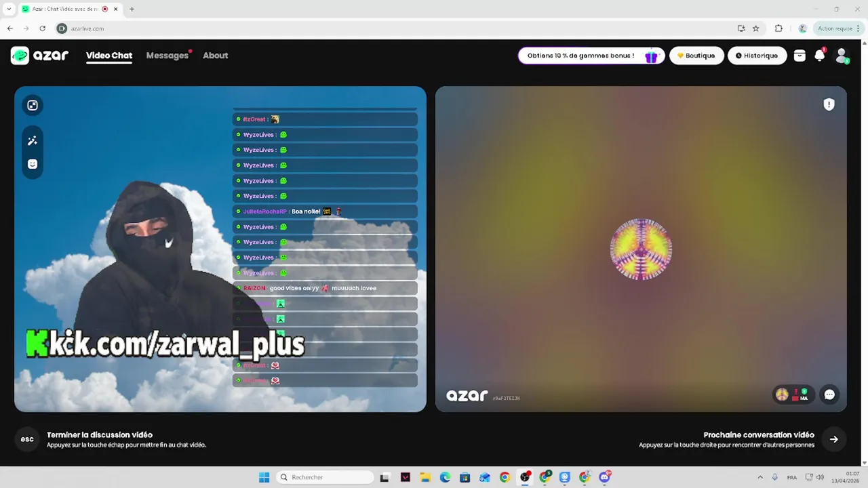Open the Windows Start menu
Image resolution: width=868 pixels, height=488 pixels.
[x=264, y=477]
